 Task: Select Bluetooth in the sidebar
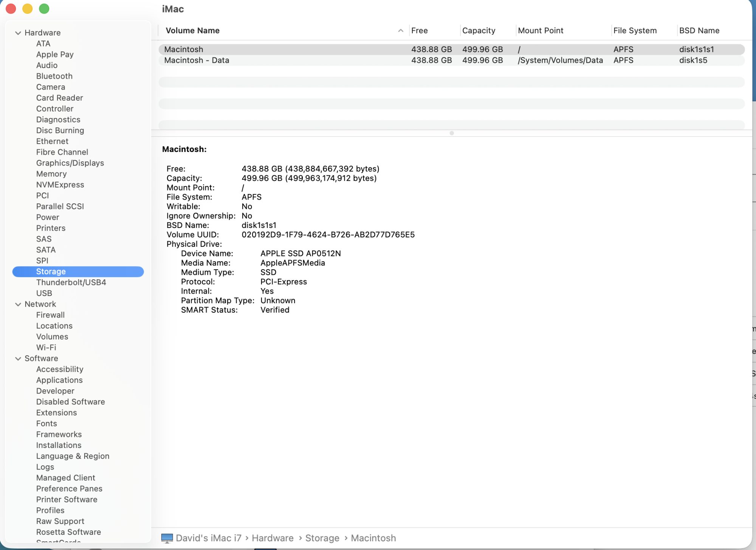click(x=54, y=76)
